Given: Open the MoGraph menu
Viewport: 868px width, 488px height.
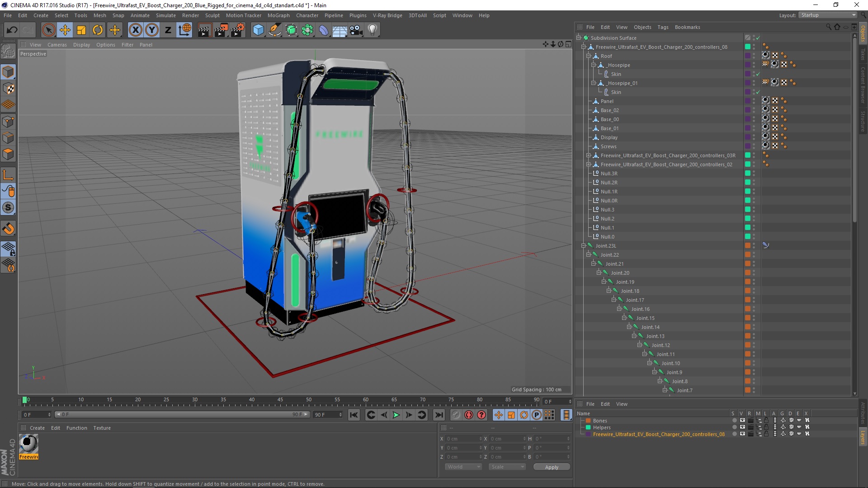Looking at the screenshot, I should click(x=278, y=15).
